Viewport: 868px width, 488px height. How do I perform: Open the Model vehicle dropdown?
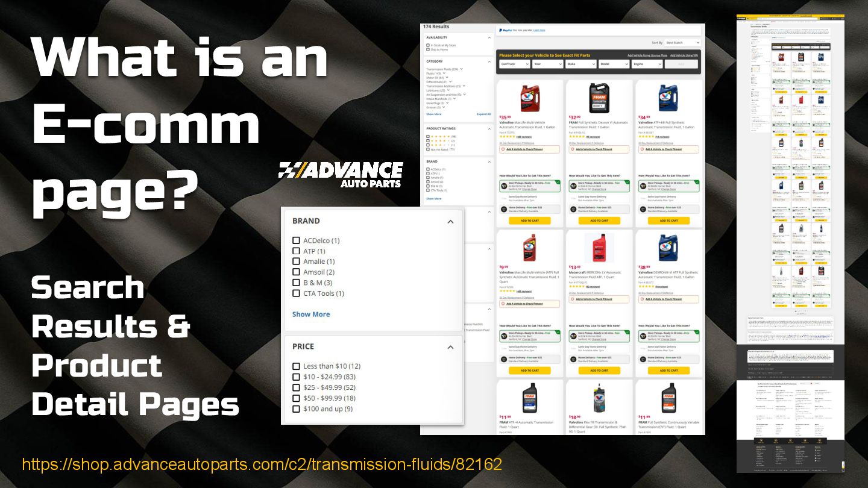tap(614, 64)
